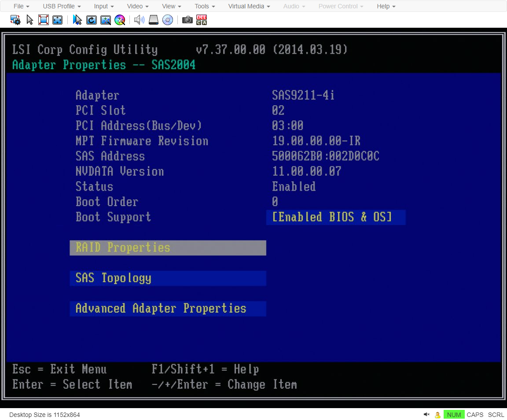
Task: Click the PCI Slot value 02
Action: pyautogui.click(x=278, y=111)
